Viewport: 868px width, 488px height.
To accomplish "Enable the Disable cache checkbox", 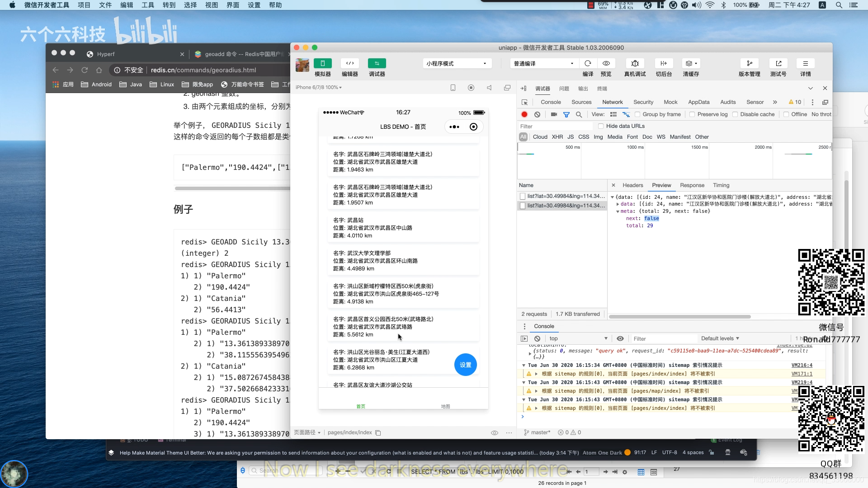I will [735, 115].
